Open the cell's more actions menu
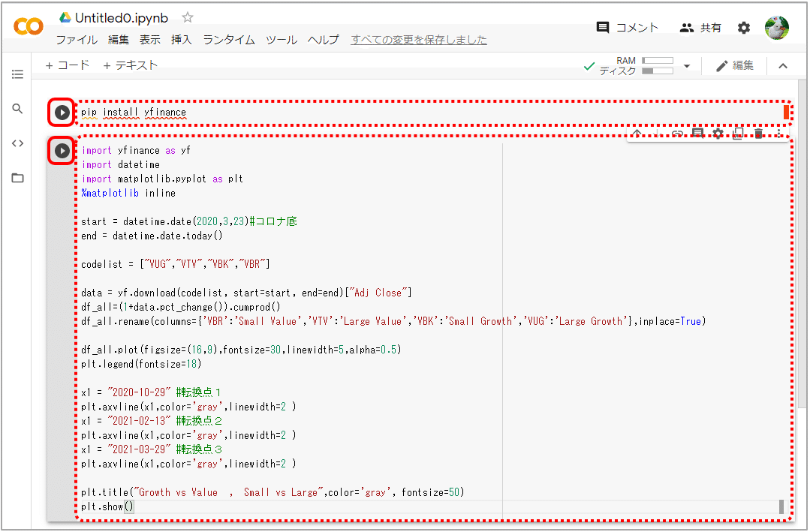Image resolution: width=810 pixels, height=532 pixels. [778, 132]
